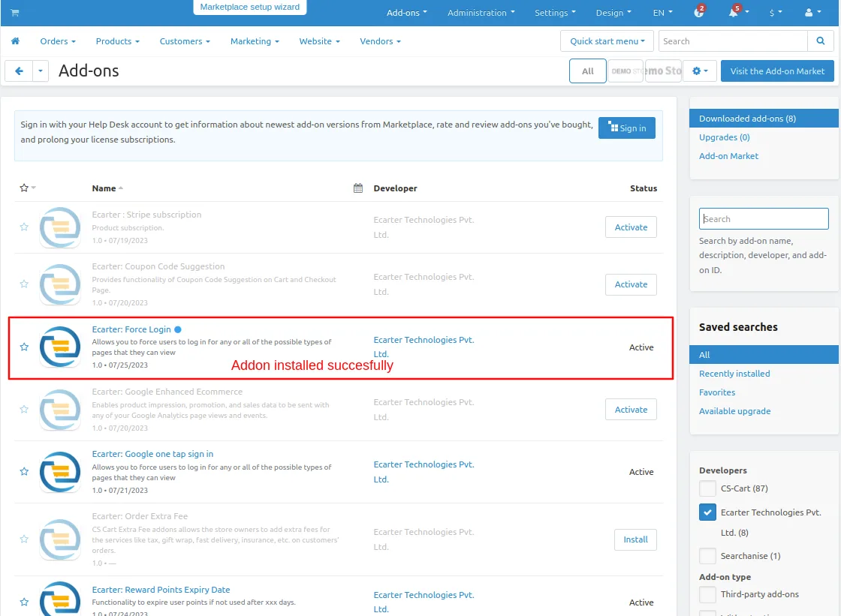Open the Ecarter: Google one tap sign in link
This screenshot has width=841, height=616.
[x=152, y=454]
